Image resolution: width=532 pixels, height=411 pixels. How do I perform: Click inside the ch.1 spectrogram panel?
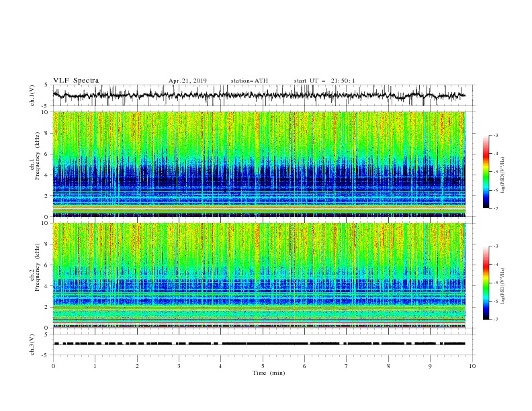259,164
